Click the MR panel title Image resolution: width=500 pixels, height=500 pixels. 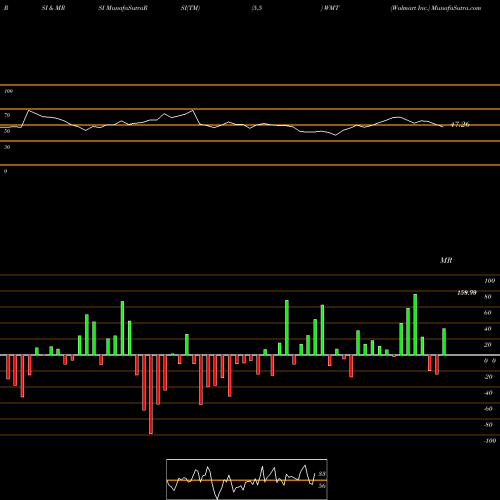(x=446, y=260)
